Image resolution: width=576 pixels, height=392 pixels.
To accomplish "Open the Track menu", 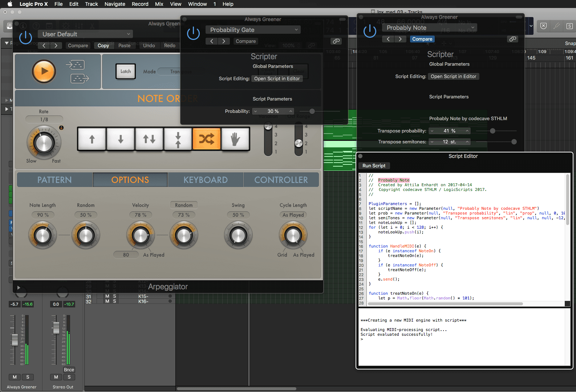I will (92, 4).
